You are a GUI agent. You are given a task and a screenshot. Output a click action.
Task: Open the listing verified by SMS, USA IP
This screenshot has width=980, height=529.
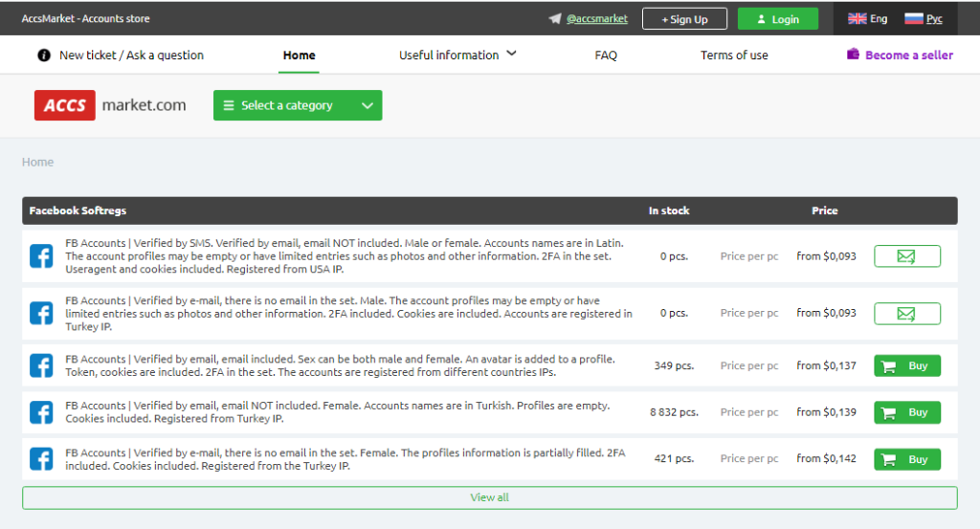point(345,256)
